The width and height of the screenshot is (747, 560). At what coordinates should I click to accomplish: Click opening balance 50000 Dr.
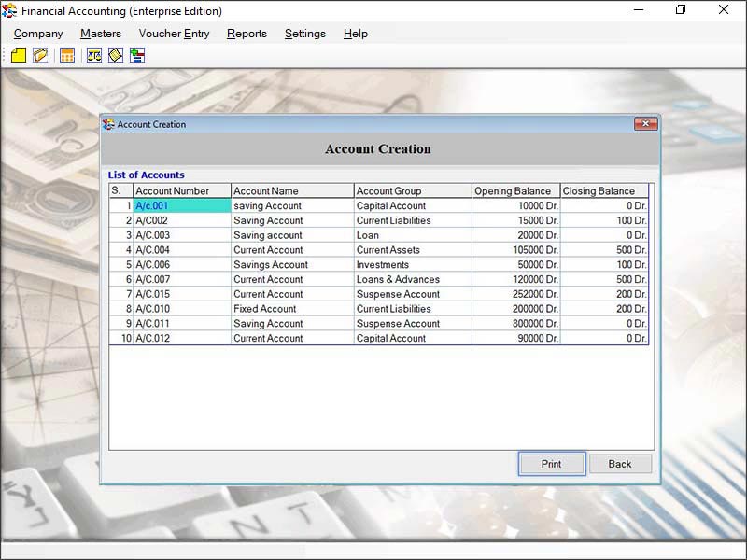[x=516, y=265]
